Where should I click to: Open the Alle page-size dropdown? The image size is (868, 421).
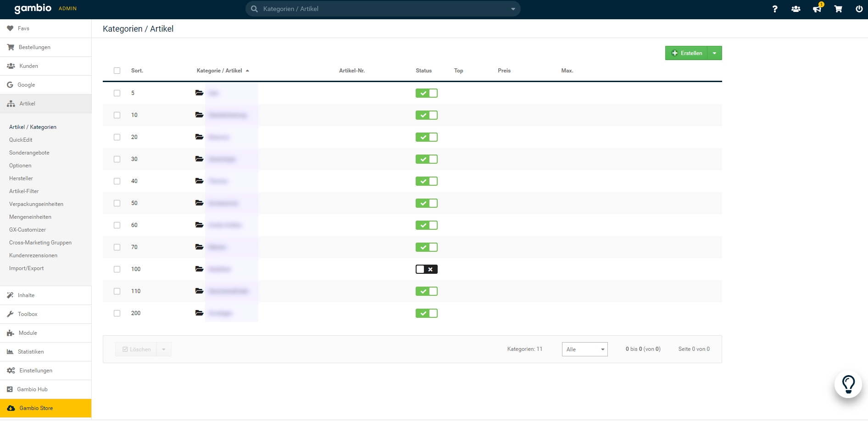pyautogui.click(x=584, y=349)
